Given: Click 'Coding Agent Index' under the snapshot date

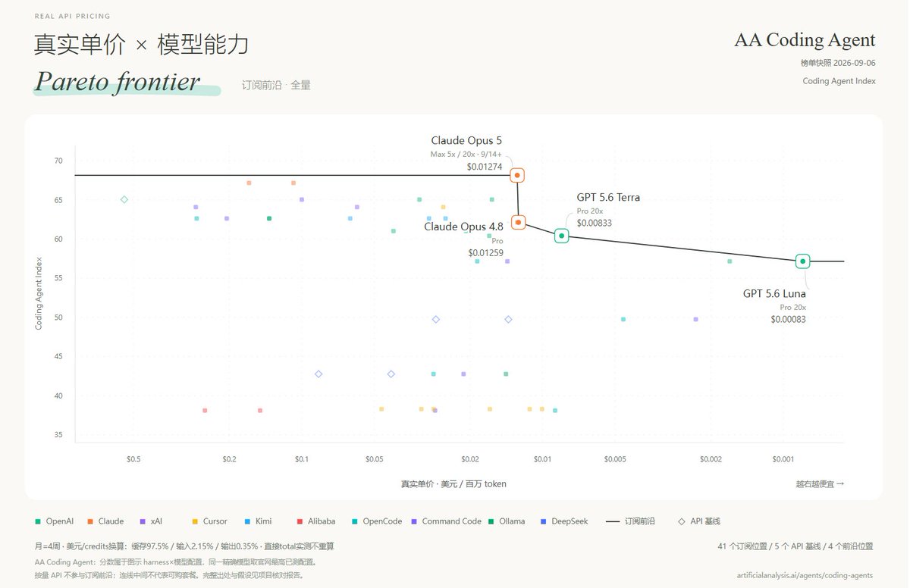Looking at the screenshot, I should pos(839,81).
